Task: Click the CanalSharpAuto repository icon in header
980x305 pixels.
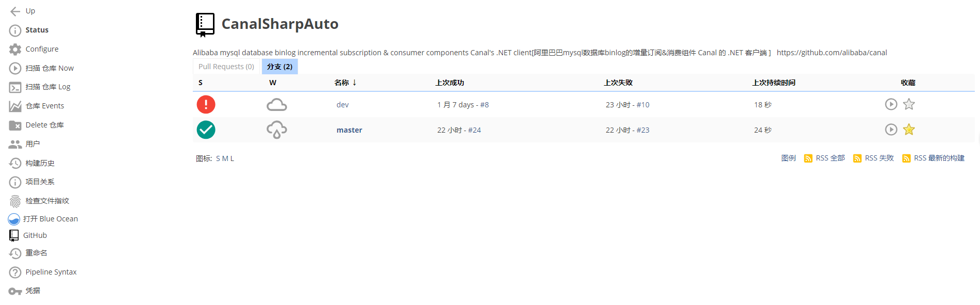Action: point(205,25)
